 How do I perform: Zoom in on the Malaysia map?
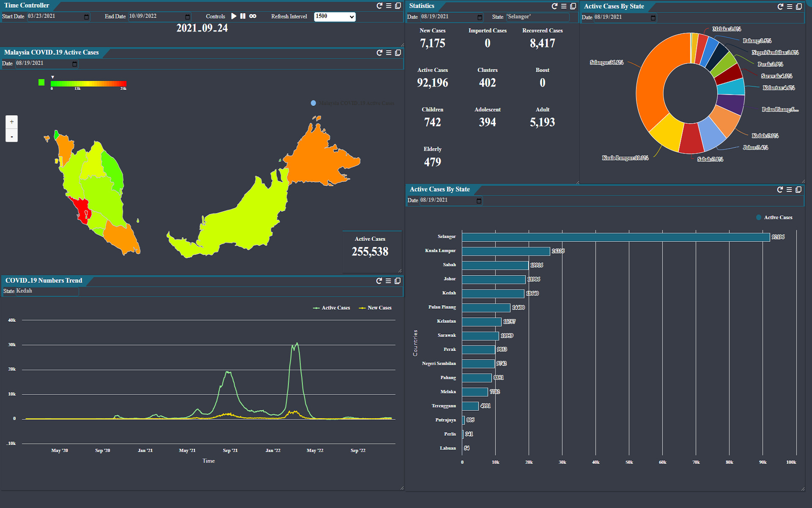(x=12, y=122)
